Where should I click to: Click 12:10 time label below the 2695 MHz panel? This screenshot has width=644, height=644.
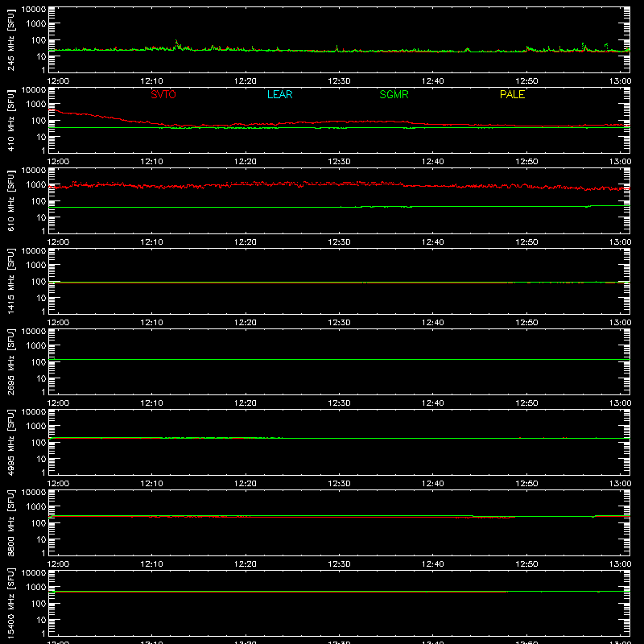point(151,403)
